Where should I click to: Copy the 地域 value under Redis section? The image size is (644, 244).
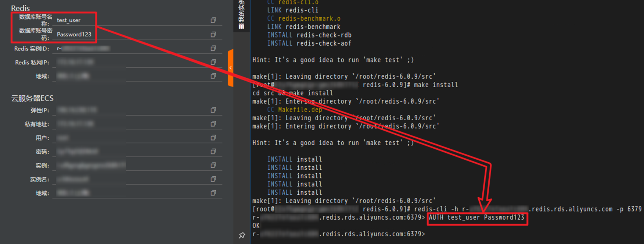(x=213, y=76)
